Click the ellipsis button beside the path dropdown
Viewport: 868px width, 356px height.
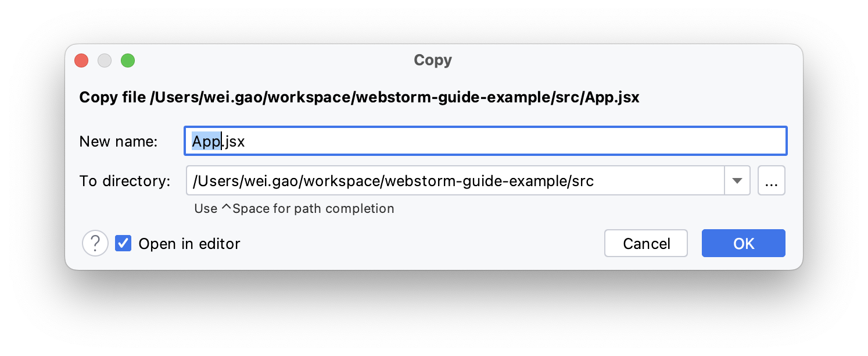coord(772,180)
